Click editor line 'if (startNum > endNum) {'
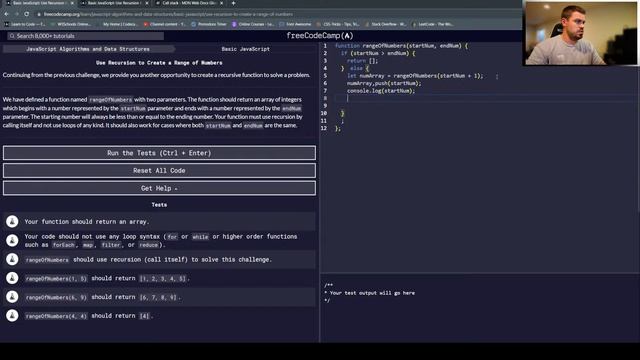Screen dimensions: 640x360 (378, 53)
